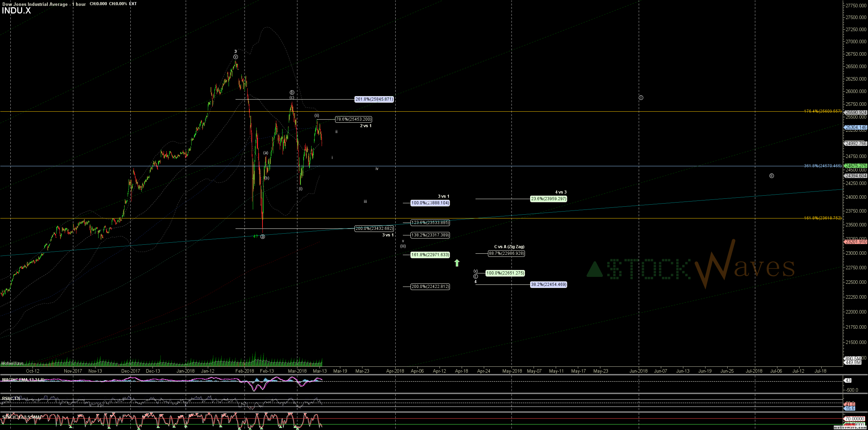The image size is (868, 430).
Task: Click the 25304.146 blue price tag
Action: [x=856, y=127]
